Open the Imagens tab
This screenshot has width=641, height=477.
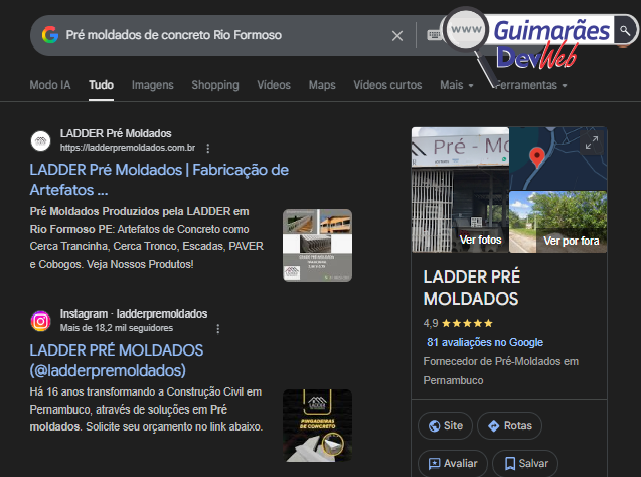pos(152,85)
